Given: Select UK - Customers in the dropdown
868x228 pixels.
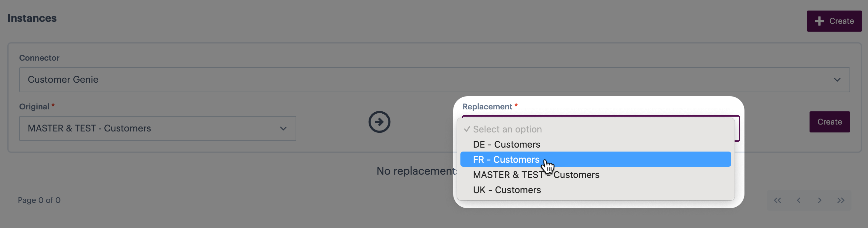Looking at the screenshot, I should pyautogui.click(x=506, y=190).
